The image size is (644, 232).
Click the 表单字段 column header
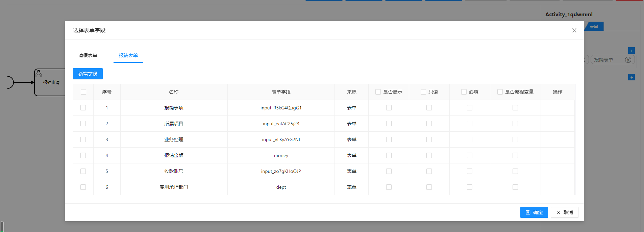pyautogui.click(x=281, y=92)
